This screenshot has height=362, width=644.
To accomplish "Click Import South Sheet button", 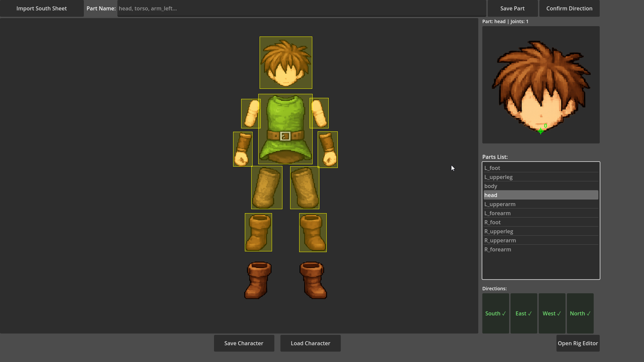I will [x=42, y=8].
